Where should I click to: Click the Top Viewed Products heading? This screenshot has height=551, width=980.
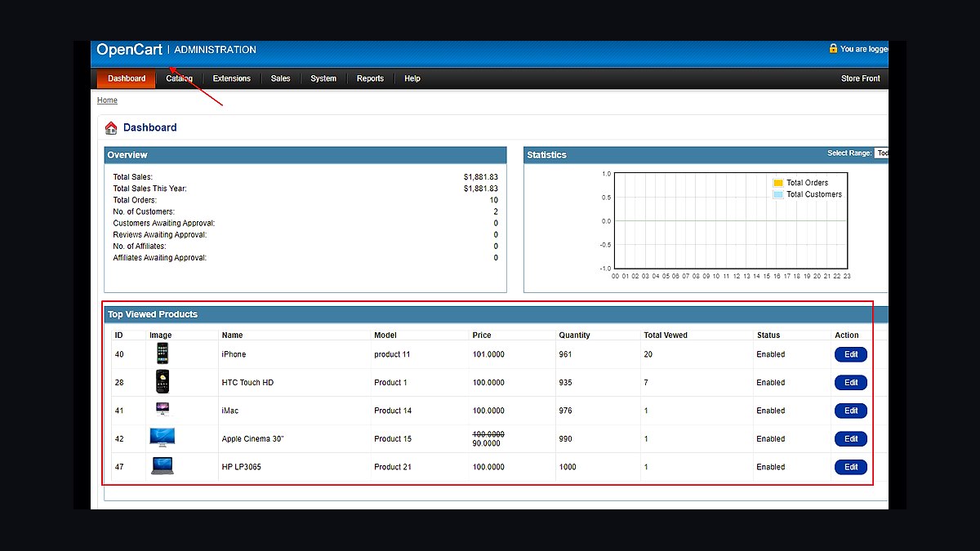tap(153, 314)
